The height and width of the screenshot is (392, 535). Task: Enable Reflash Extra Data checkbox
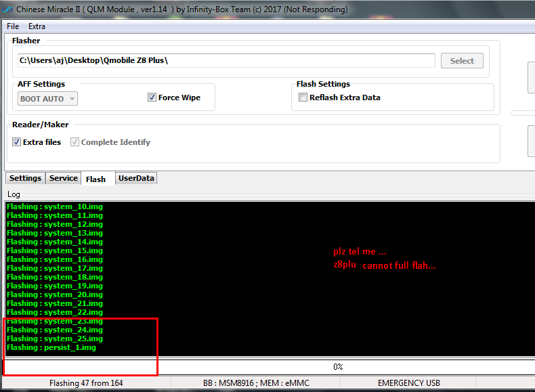pos(303,97)
